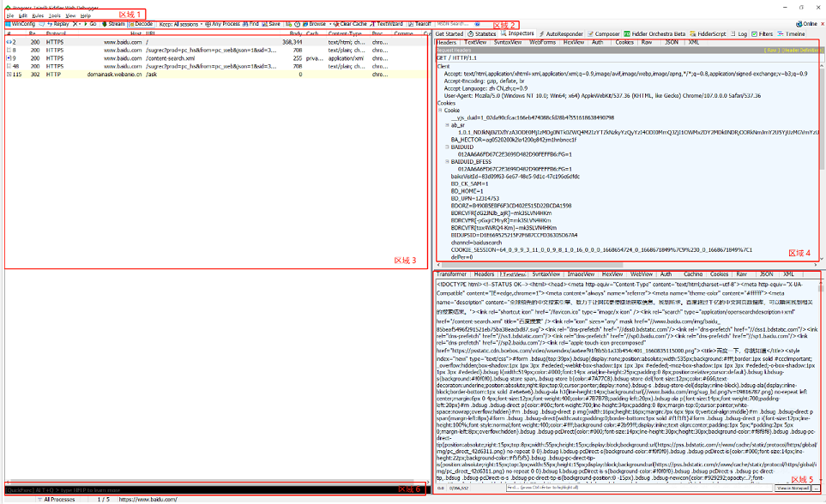The height and width of the screenshot is (504, 826).
Task: Collapse the ab_sr cookie node
Action: click(x=447, y=125)
